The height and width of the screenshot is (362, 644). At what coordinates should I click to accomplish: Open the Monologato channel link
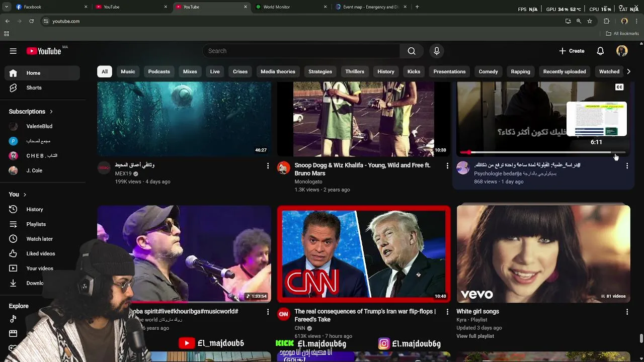[x=308, y=182]
